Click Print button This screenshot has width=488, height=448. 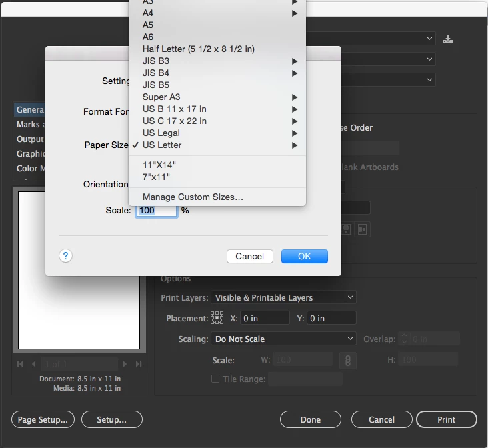point(446,419)
